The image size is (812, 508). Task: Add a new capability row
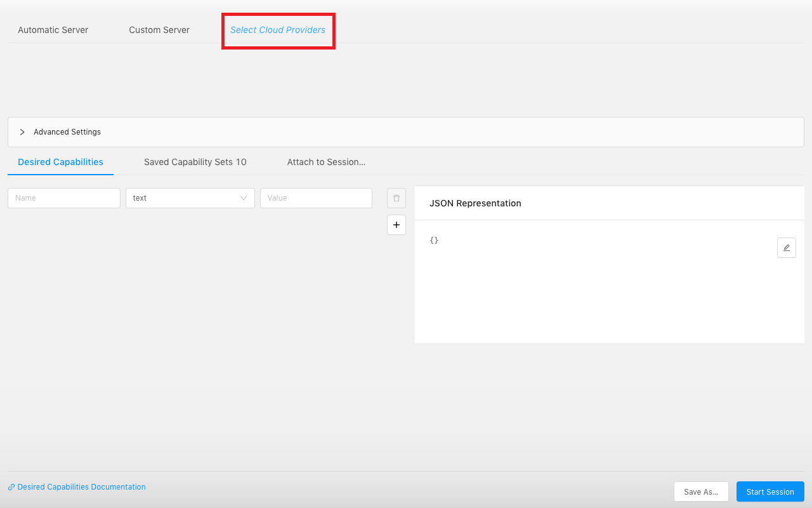click(x=396, y=224)
